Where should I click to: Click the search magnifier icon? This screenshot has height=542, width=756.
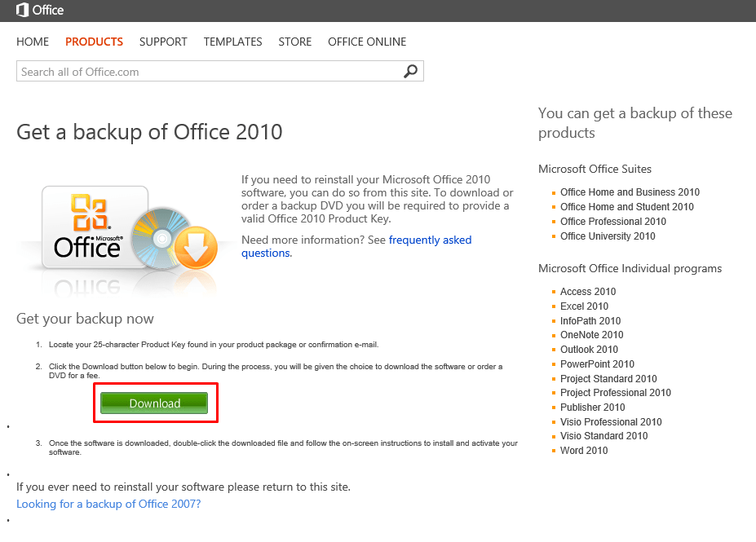click(410, 71)
